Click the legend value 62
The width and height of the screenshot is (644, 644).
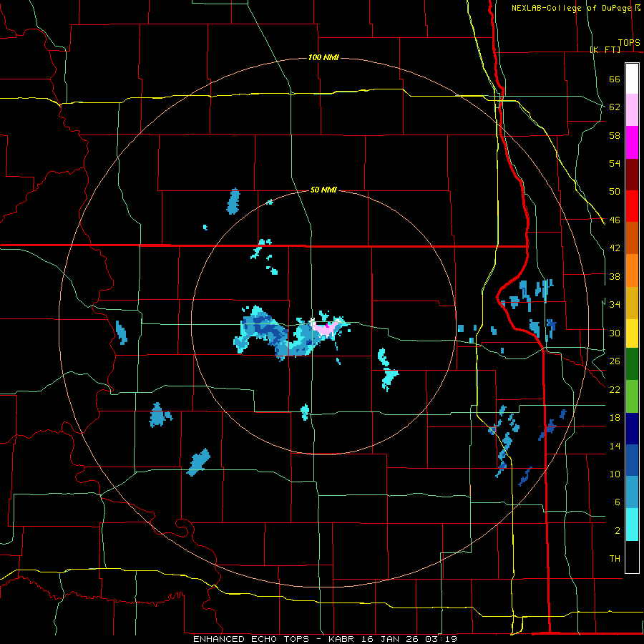click(615, 107)
